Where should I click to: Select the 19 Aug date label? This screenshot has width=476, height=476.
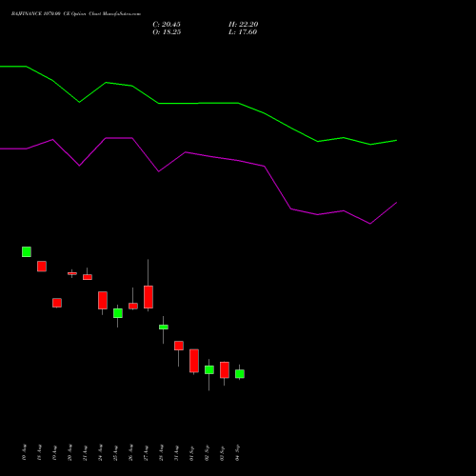(54, 452)
